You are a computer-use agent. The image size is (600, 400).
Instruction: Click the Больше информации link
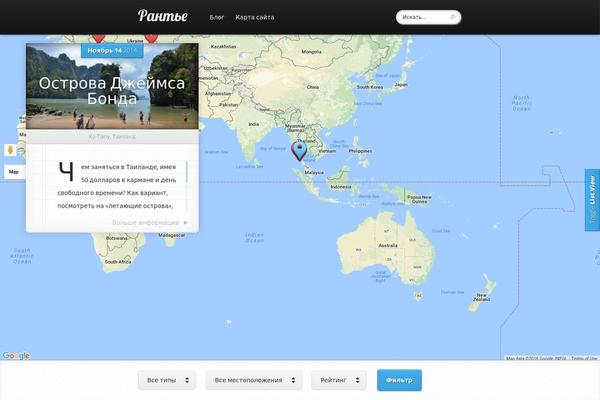click(x=145, y=222)
